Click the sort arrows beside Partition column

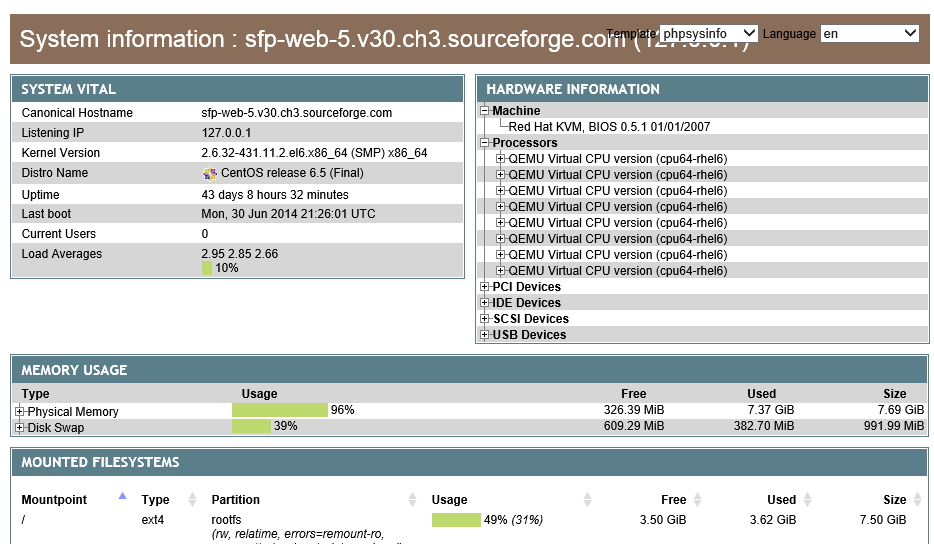pyautogui.click(x=412, y=500)
